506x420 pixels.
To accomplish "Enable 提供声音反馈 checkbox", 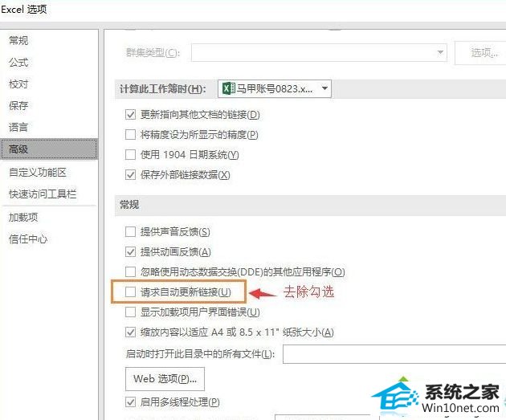I will pyautogui.click(x=130, y=231).
